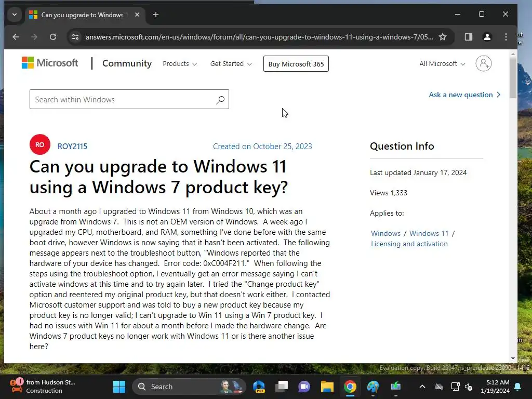Switch to Chrome on the taskbar
Screen dimensions: 532x399
tap(350, 387)
